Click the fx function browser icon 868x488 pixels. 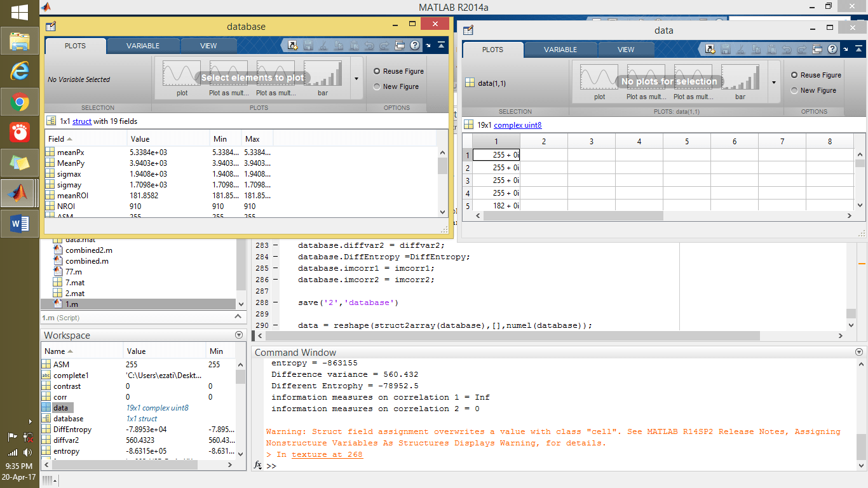point(258,466)
